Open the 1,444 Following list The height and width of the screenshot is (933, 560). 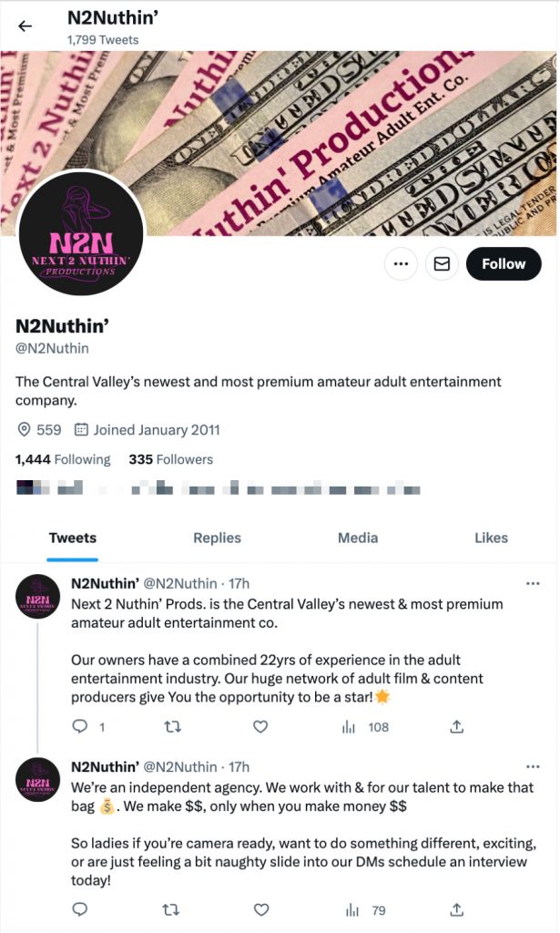(x=63, y=459)
